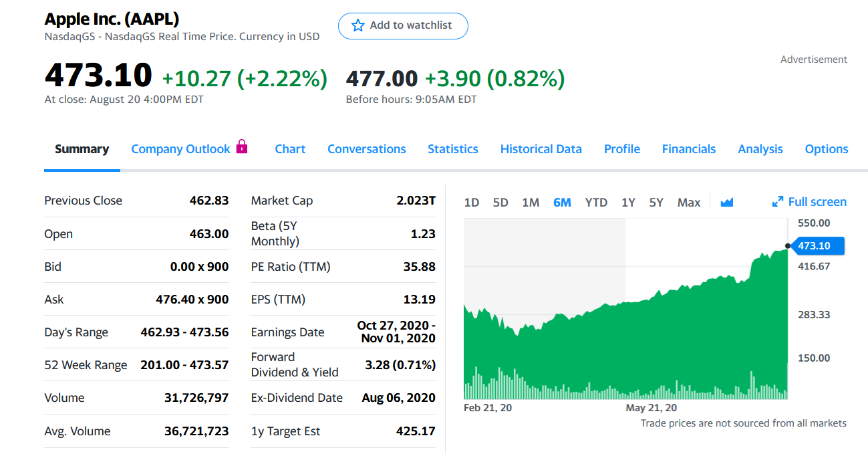Go to the Options tab
The image size is (868, 454).
click(x=827, y=149)
